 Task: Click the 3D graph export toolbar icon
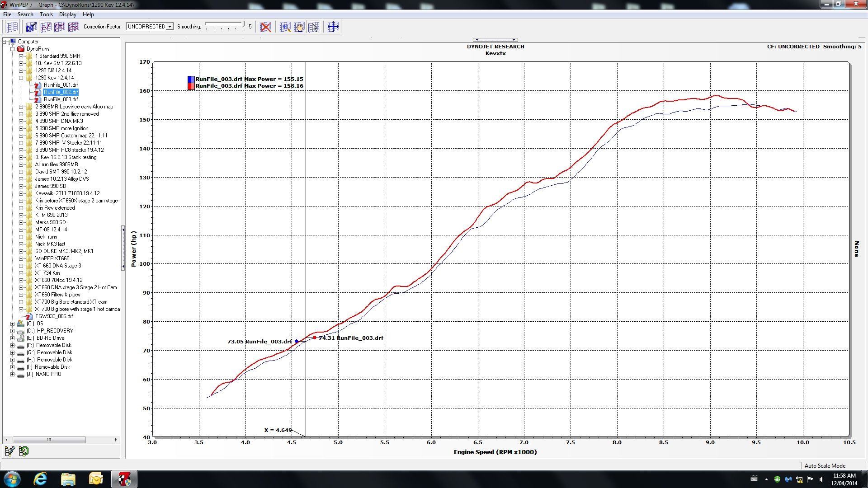(31, 27)
